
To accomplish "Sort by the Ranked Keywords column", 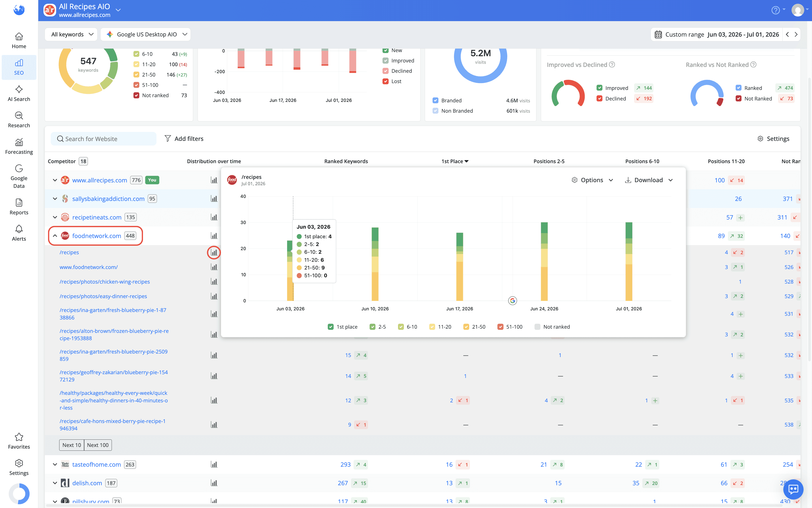I will click(x=346, y=161).
